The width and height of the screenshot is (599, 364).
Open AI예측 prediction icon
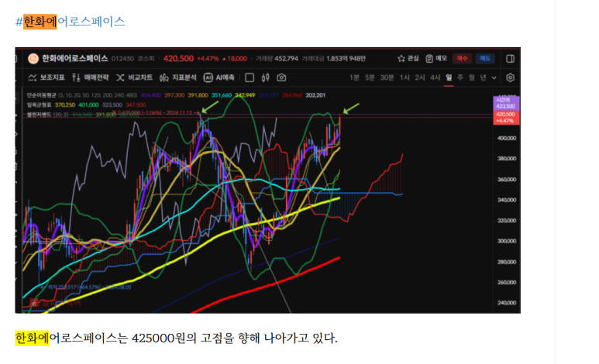click(x=208, y=77)
